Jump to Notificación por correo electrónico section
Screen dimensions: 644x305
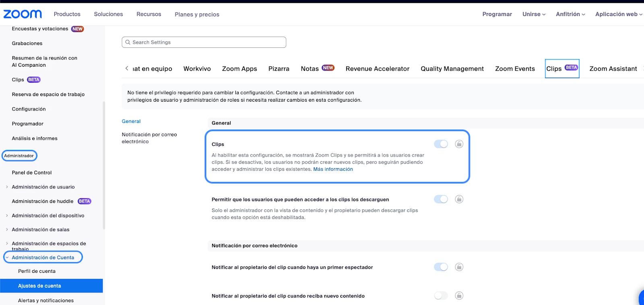click(149, 138)
